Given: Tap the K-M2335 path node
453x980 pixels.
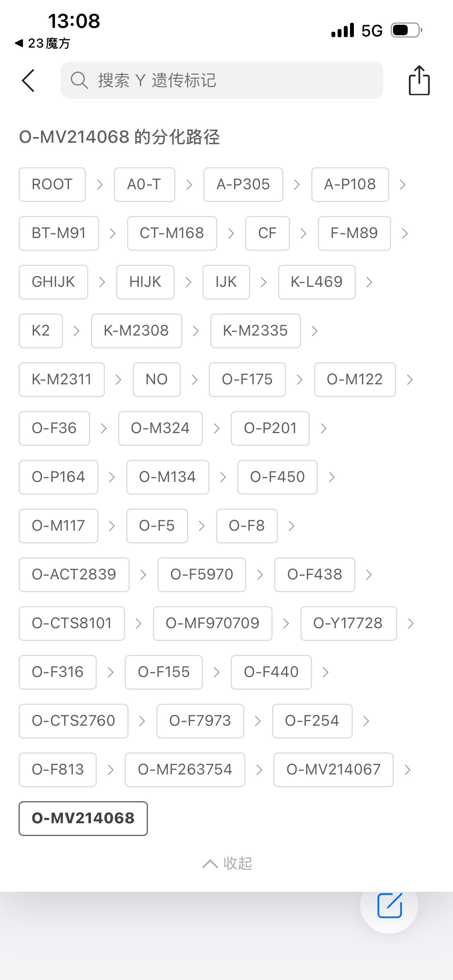Looking at the screenshot, I should 256,331.
